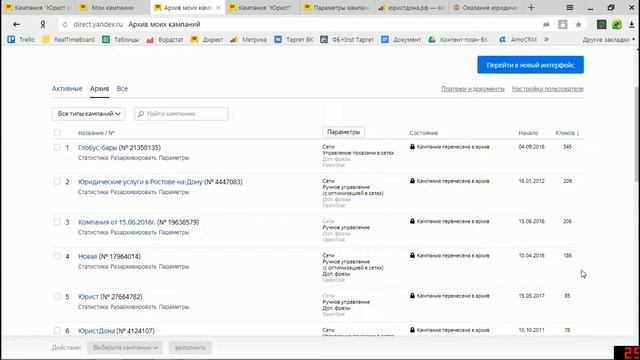Screen dimensions: 640x360
Task: Open the Глобус-бары campaign link
Action: [98, 147]
